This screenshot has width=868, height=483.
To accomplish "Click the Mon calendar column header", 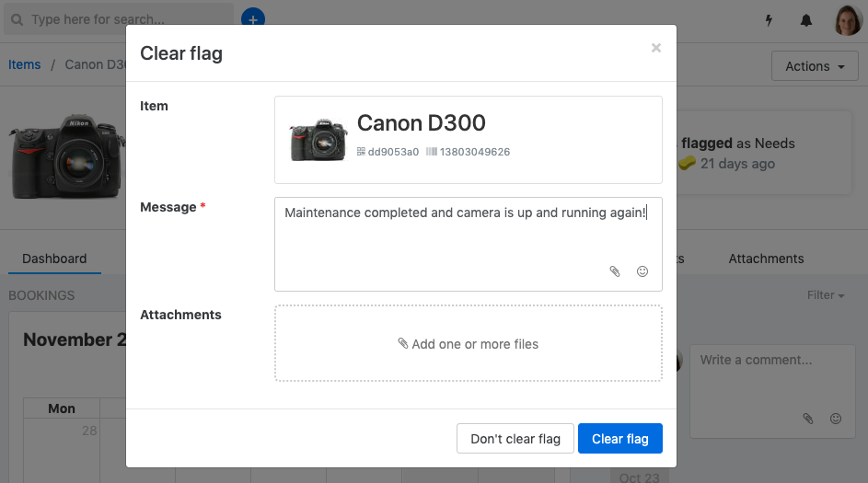I will pos(62,408).
